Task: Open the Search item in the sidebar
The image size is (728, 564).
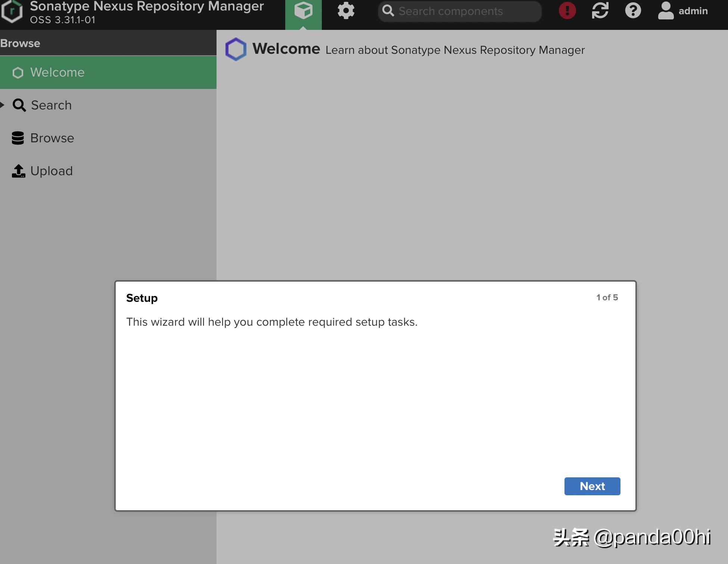Action: [x=51, y=105]
